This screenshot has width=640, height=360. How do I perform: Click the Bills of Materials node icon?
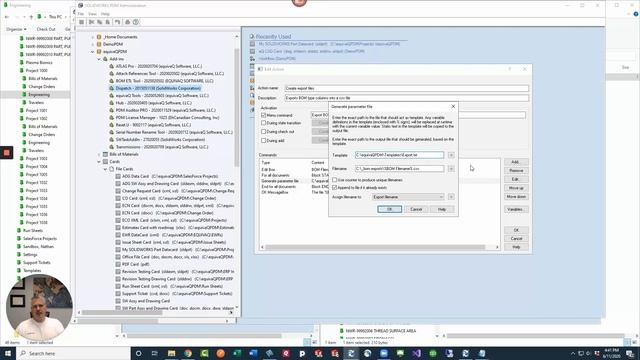pos(105,154)
